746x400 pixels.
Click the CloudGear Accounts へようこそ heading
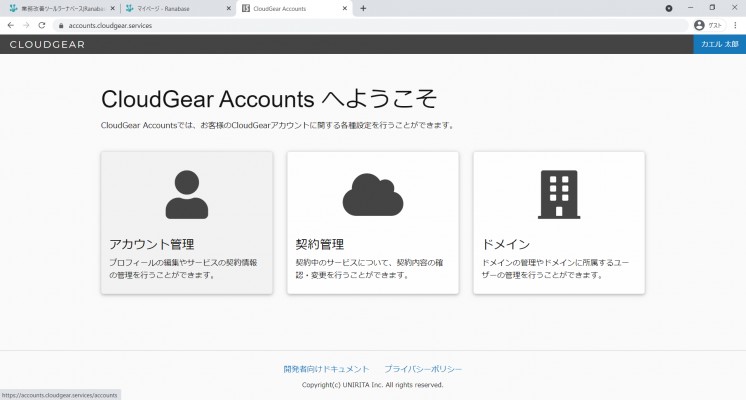(x=269, y=99)
